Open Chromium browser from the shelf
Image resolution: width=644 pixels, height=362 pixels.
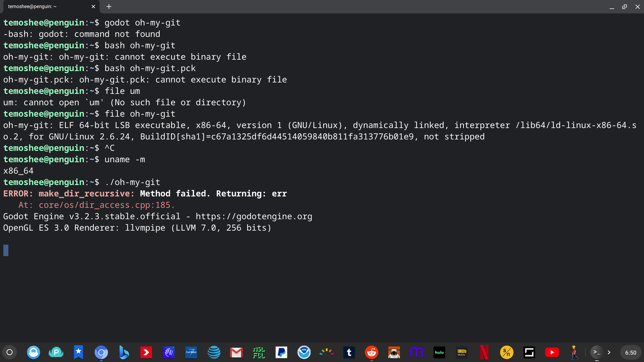[101, 352]
